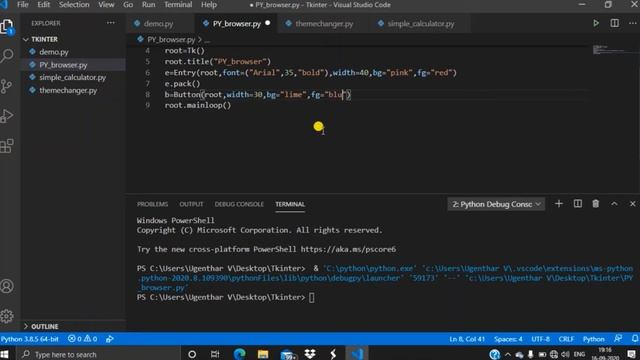Screen dimensions: 640x360
Task: Click PY_browser.py in the breadcrumb bar
Action: tap(171, 40)
